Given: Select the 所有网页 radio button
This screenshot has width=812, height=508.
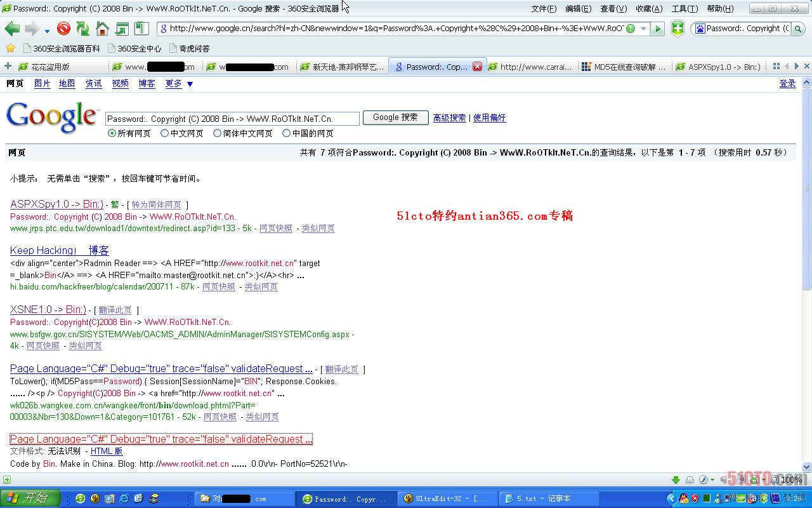Looking at the screenshot, I should 112,133.
